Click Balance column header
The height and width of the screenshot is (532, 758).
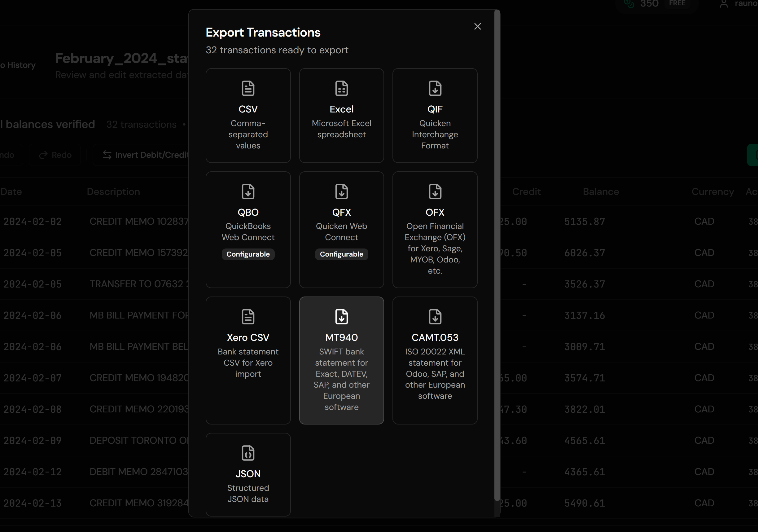(601, 192)
